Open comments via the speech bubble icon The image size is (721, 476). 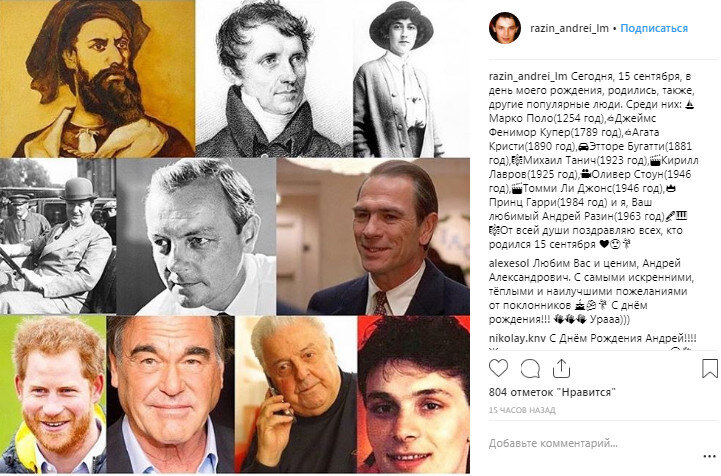tap(530, 369)
